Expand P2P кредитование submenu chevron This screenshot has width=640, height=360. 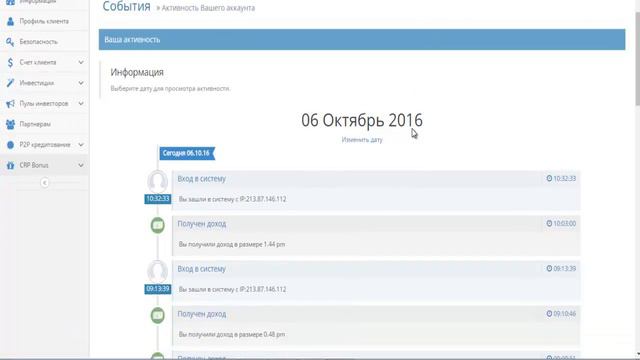[x=81, y=144]
